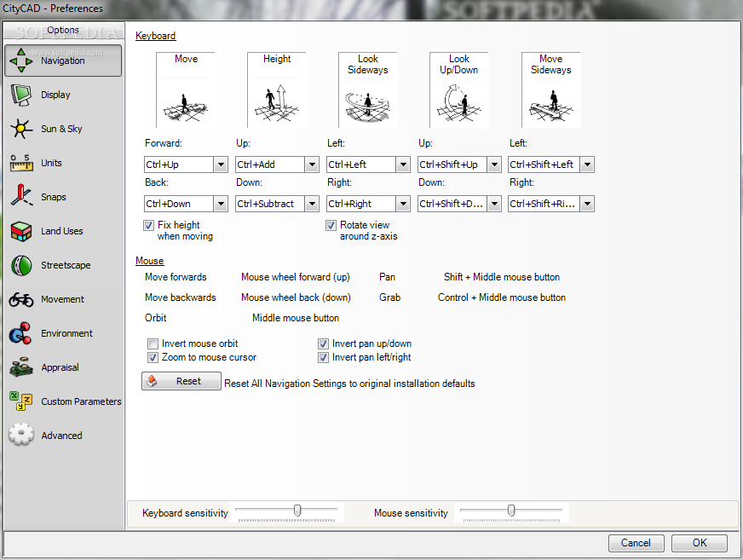The image size is (743, 560).
Task: Click the Snaps icon
Action: 20,195
